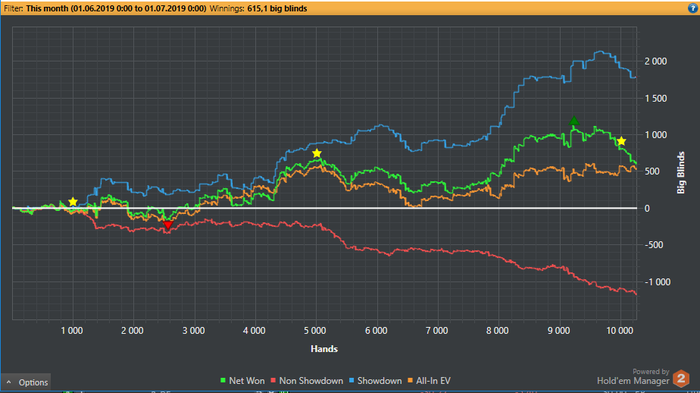Expand the Options panel
The height and width of the screenshot is (393, 700).
(x=26, y=382)
